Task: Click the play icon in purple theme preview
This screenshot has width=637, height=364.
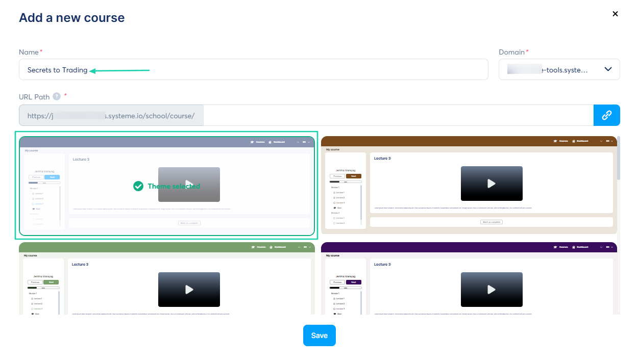Action: point(492,290)
